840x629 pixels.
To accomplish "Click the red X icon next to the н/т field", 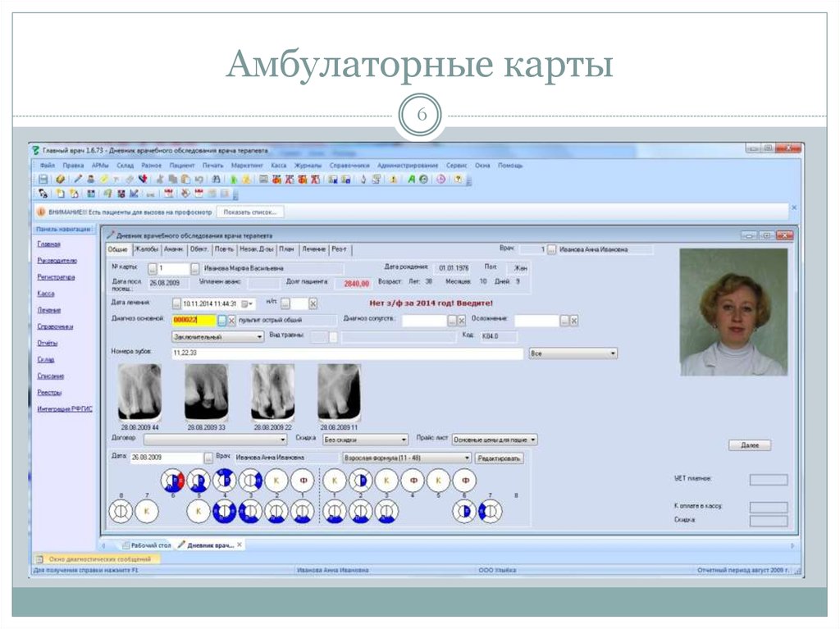I will 312,303.
